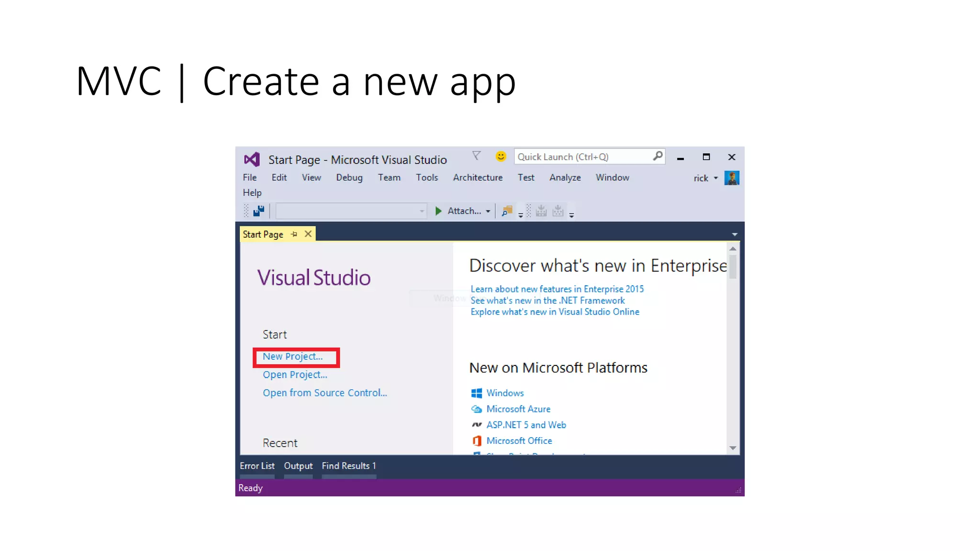Viewport: 980px width, 551px height.
Task: Click the rick user avatar picture
Action: (x=732, y=178)
